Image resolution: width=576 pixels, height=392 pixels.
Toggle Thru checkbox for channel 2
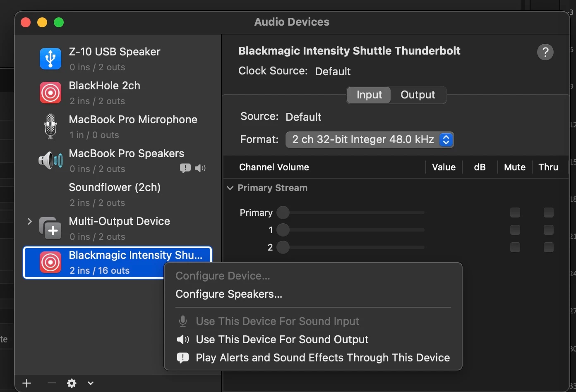[549, 247]
